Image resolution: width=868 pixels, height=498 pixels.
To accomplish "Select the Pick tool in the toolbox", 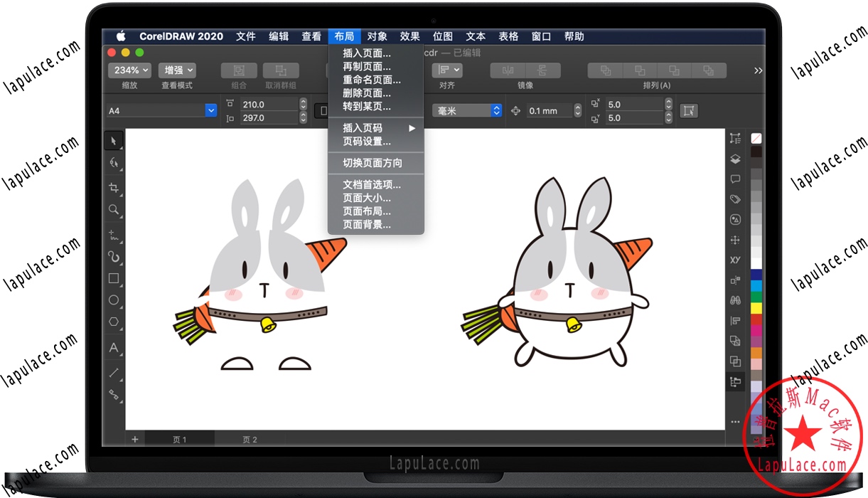I will pos(114,140).
